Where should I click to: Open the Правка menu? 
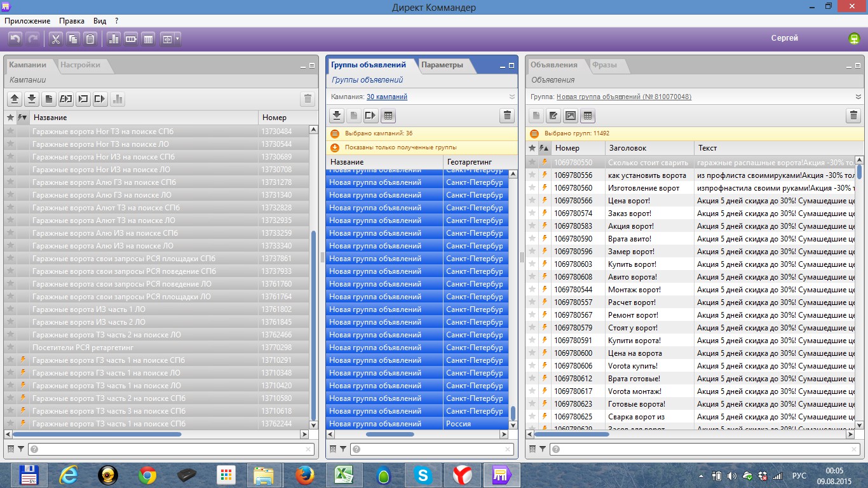tap(72, 21)
